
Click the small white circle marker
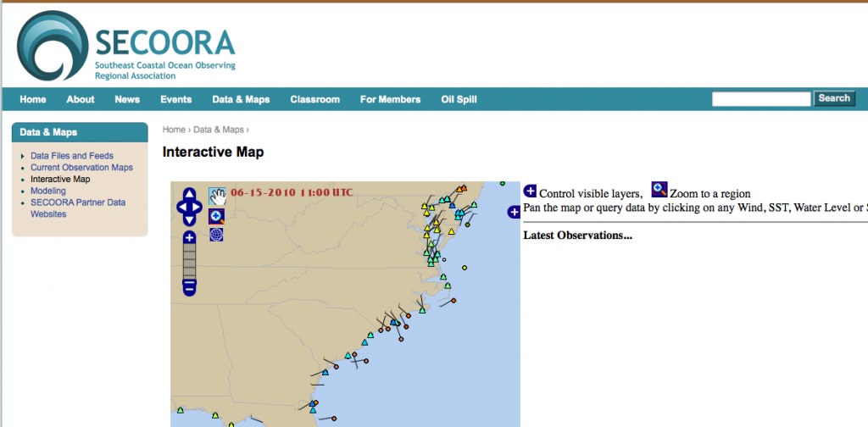point(444,259)
